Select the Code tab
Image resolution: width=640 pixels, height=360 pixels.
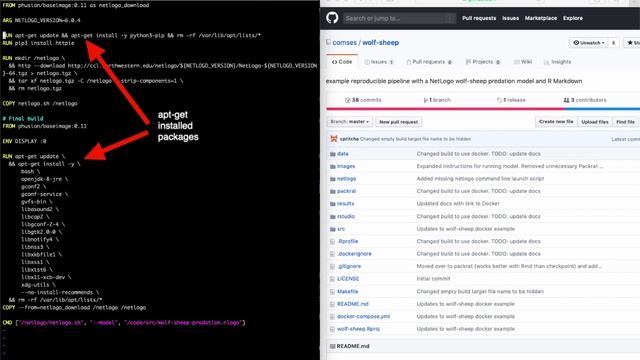342,62
